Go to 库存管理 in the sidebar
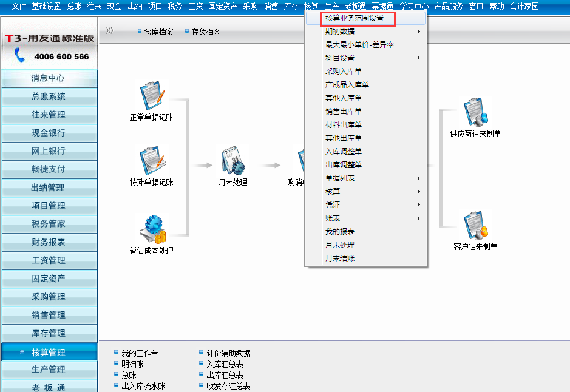 click(49, 333)
